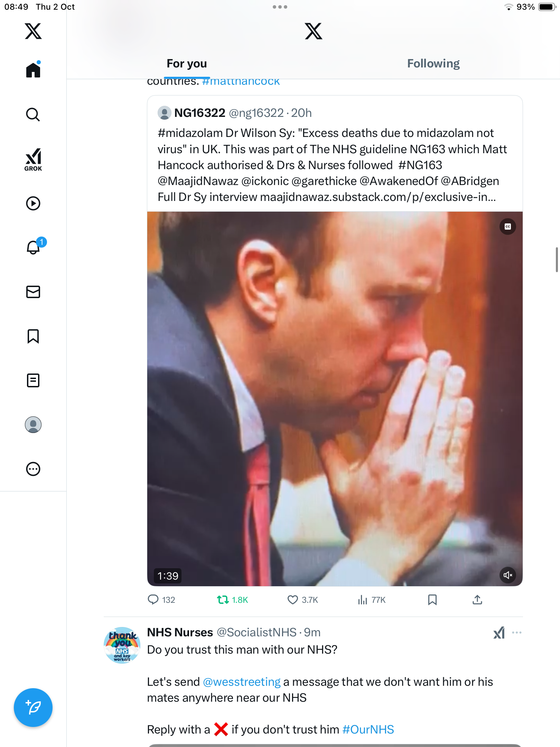Screen dimensions: 560x747
Task: Open Lists icon in sidebar
Action: [33, 380]
